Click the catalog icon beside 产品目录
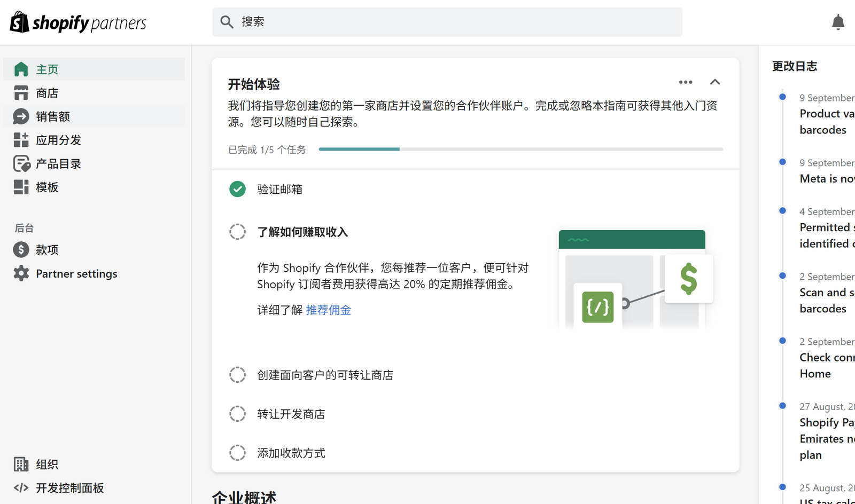The image size is (855, 504). (x=21, y=163)
